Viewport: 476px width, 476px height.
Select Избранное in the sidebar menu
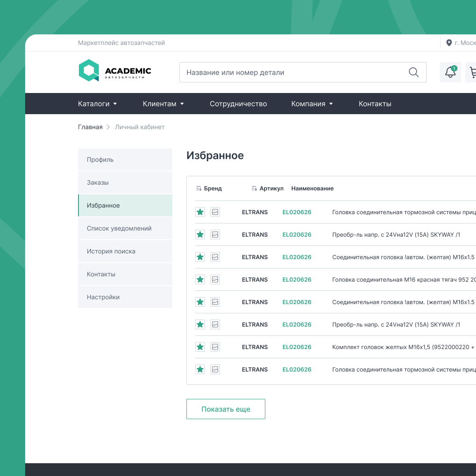pyautogui.click(x=125, y=205)
